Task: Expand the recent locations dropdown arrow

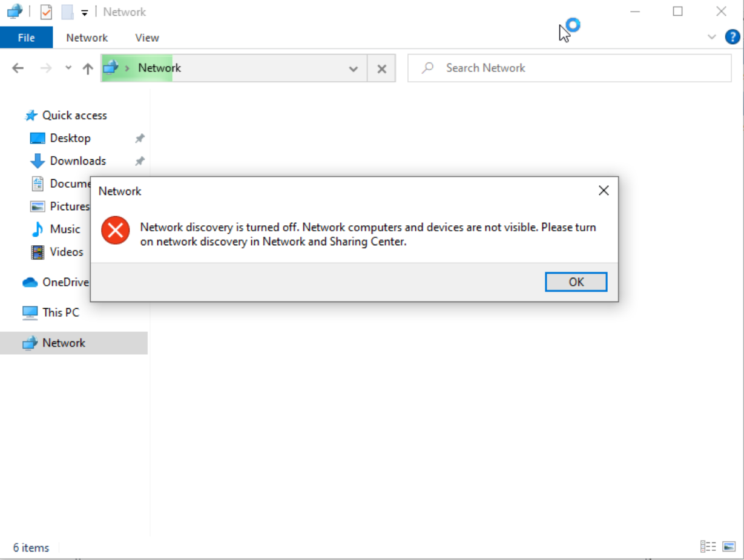Action: (x=68, y=68)
